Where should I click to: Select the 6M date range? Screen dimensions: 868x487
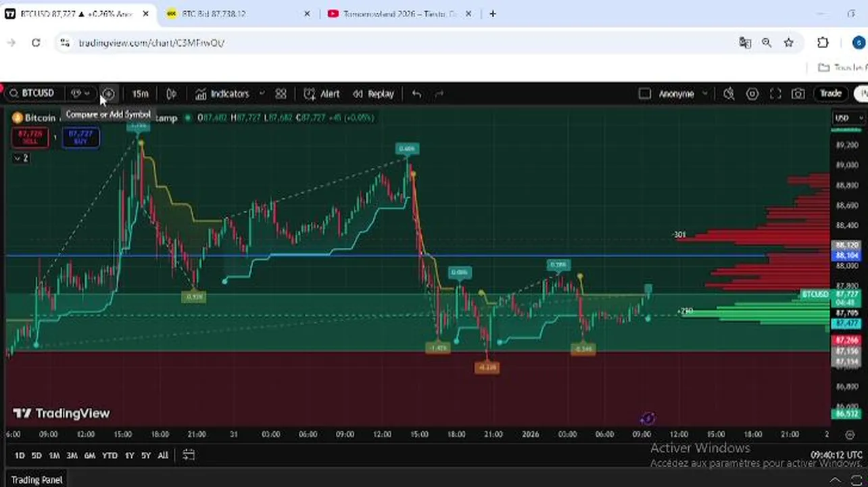89,456
